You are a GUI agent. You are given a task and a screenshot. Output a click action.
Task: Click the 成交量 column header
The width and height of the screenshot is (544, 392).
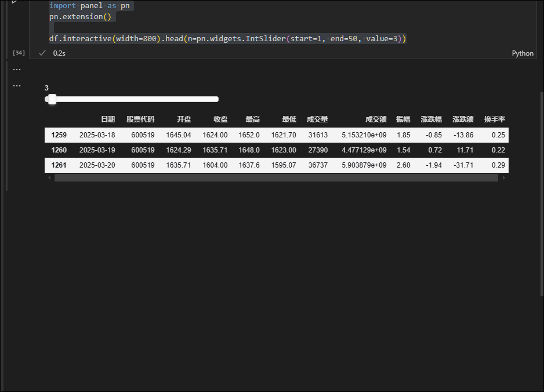pos(318,119)
